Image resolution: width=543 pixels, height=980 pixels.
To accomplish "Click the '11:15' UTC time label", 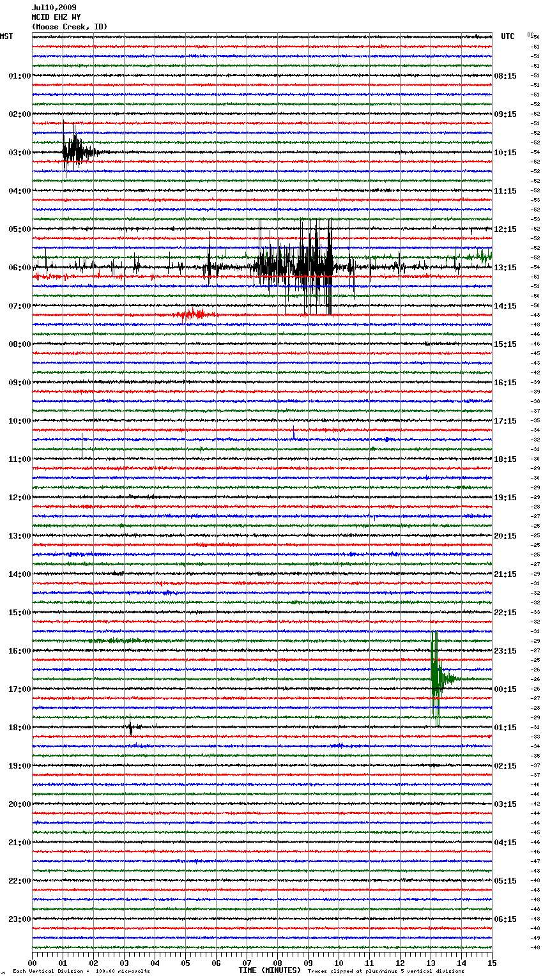I will [x=505, y=191].
